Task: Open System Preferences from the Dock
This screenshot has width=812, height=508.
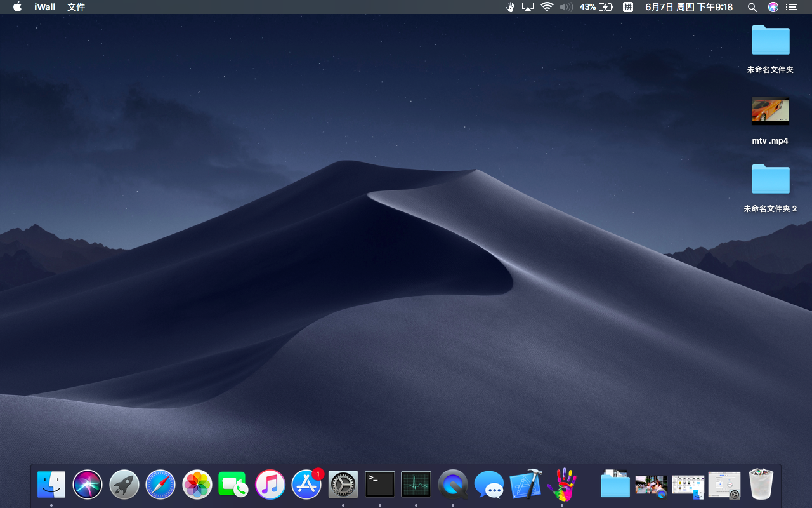Action: (x=343, y=484)
